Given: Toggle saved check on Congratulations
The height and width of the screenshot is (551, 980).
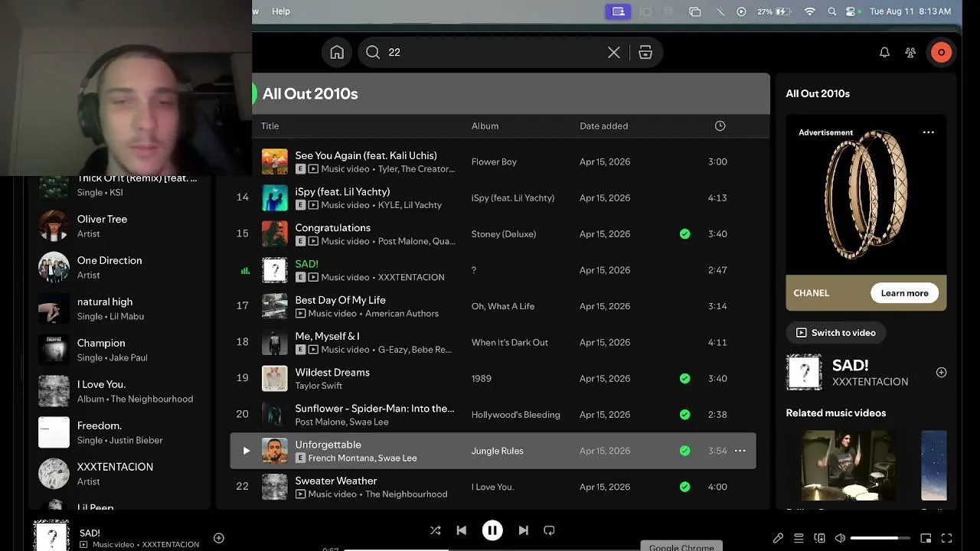Looking at the screenshot, I should tap(684, 234).
